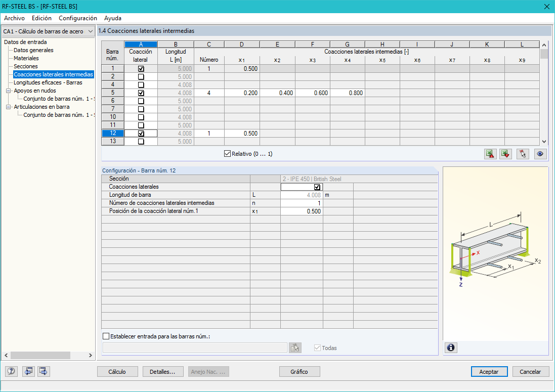
Task: Open the Ayuda menu
Action: pos(113,18)
